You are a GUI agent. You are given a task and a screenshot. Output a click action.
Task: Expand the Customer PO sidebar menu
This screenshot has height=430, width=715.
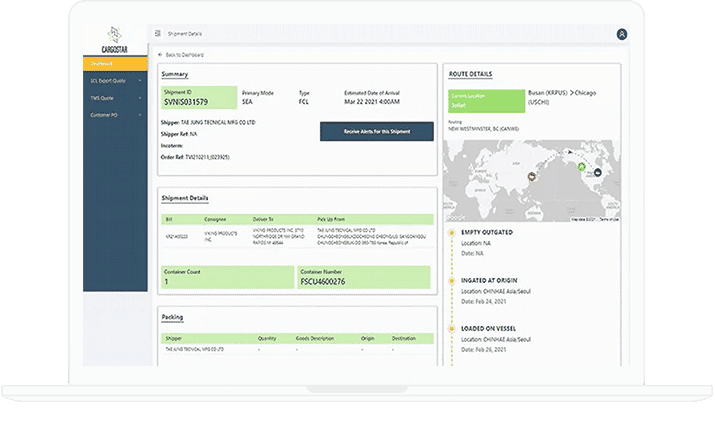pos(114,115)
